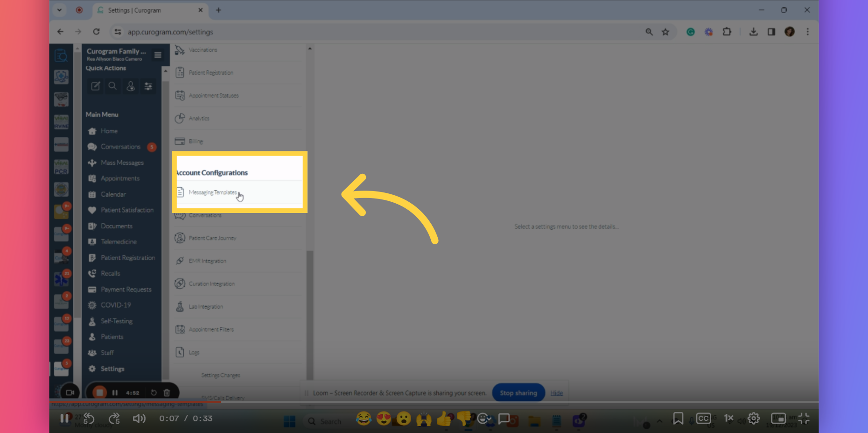Open Mass Messages from the Main Menu

point(122,163)
